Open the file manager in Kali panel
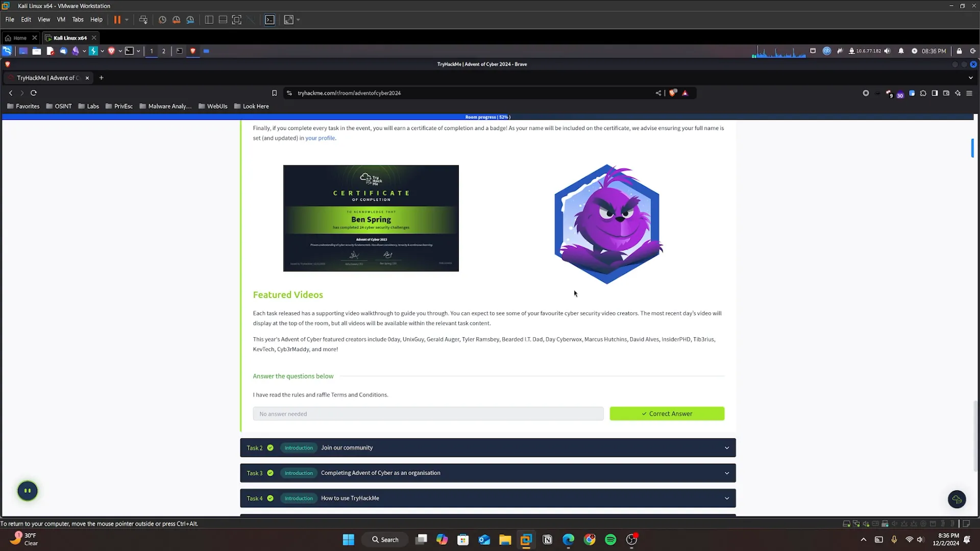Image resolution: width=980 pixels, height=551 pixels. (37, 51)
